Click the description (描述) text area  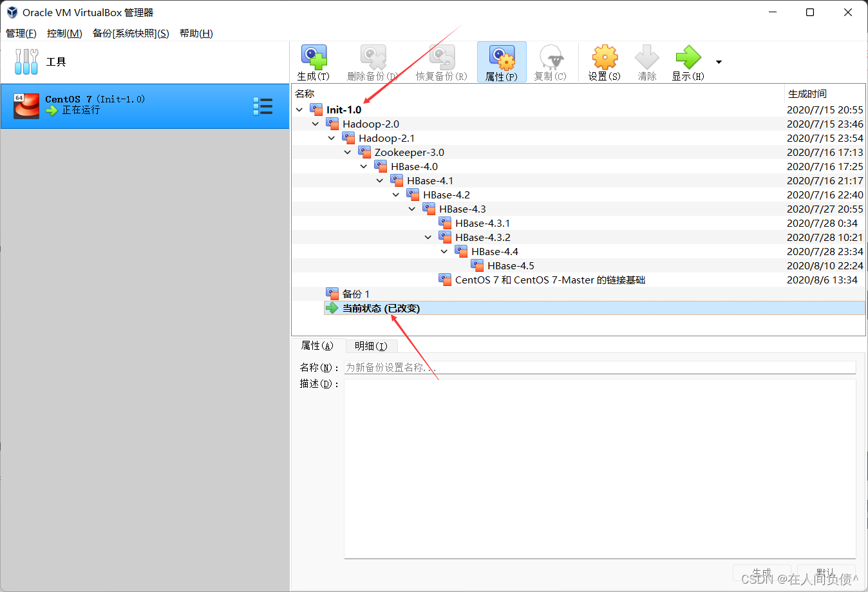coord(600,469)
